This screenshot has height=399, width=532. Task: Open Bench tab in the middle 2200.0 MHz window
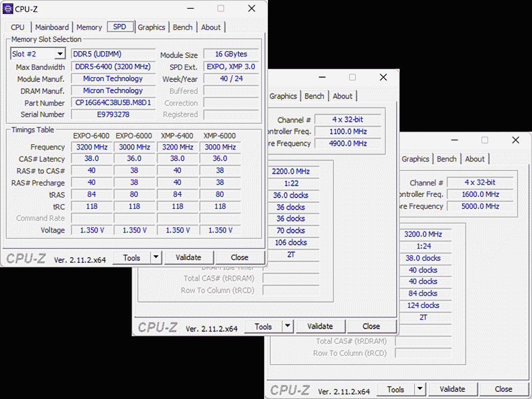pos(315,96)
